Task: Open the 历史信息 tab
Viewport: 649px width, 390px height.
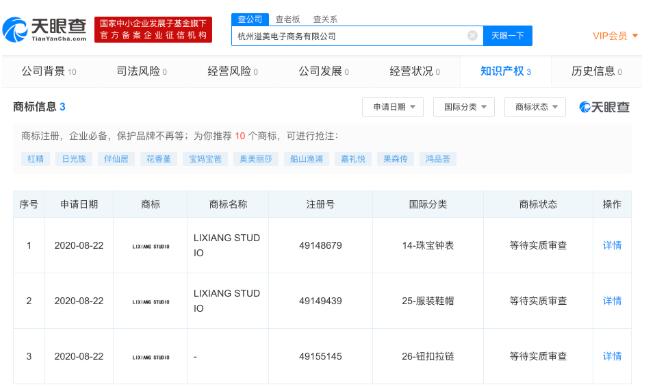Action: pyautogui.click(x=596, y=71)
